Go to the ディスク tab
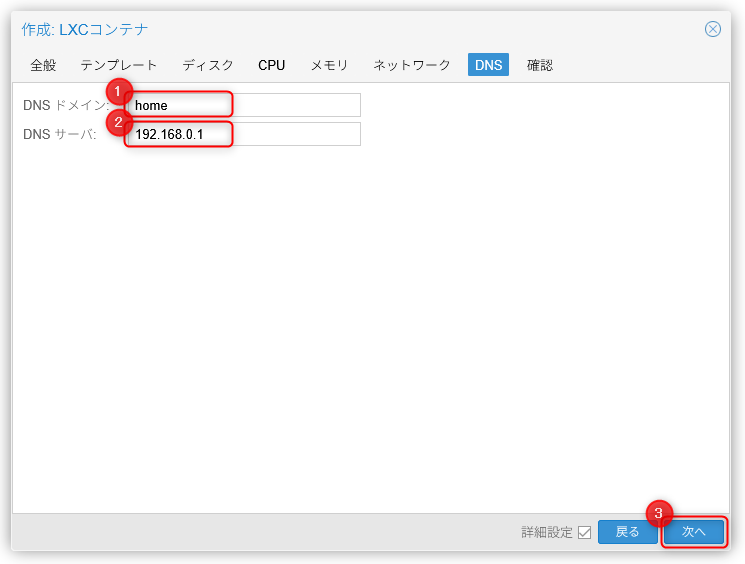 pyautogui.click(x=208, y=65)
